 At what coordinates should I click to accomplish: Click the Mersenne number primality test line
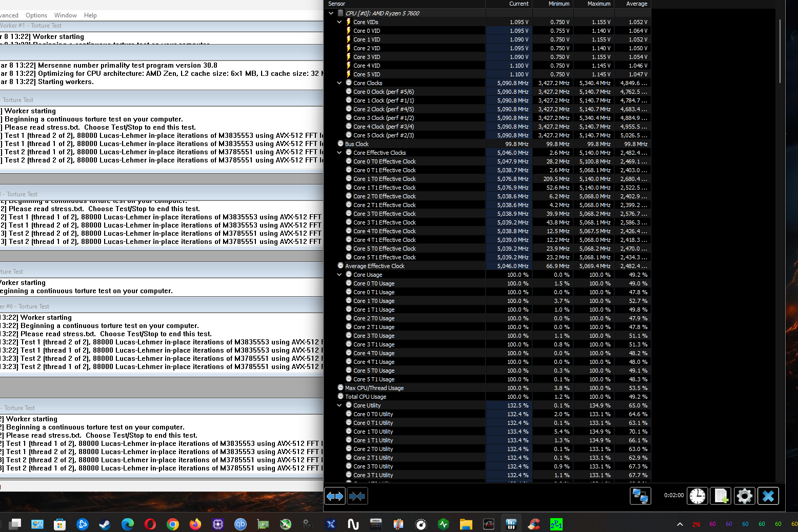(x=109, y=65)
